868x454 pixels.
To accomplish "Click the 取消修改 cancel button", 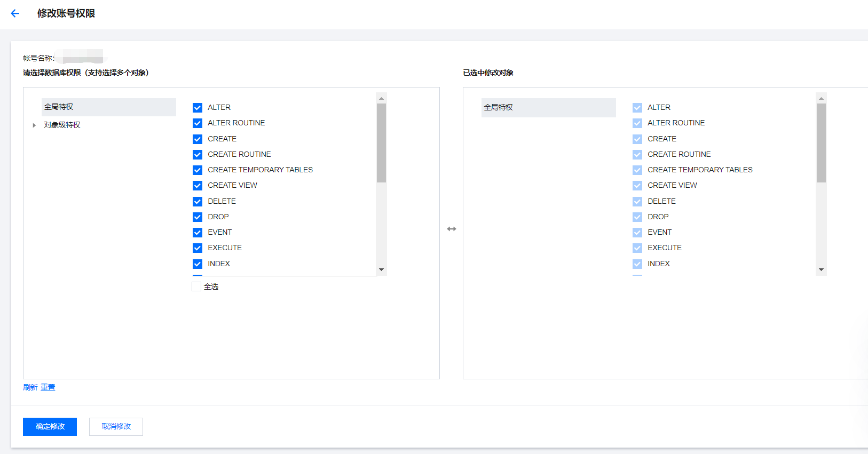I will click(116, 427).
